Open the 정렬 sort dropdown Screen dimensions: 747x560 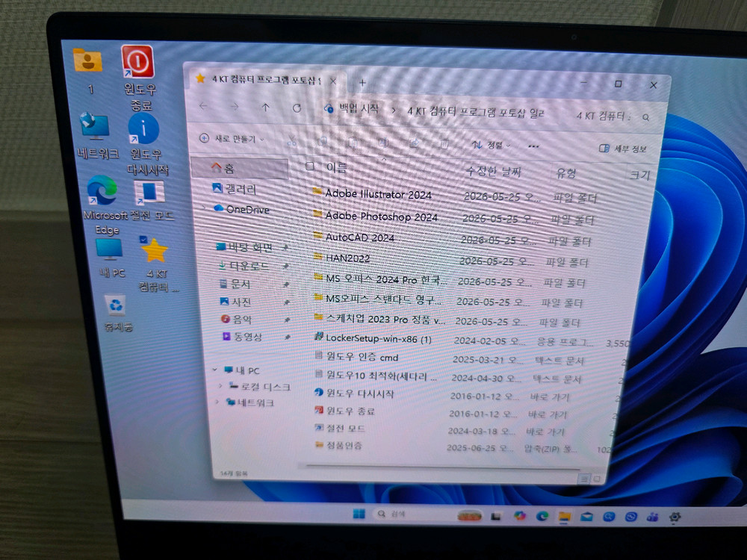pyautogui.click(x=492, y=145)
